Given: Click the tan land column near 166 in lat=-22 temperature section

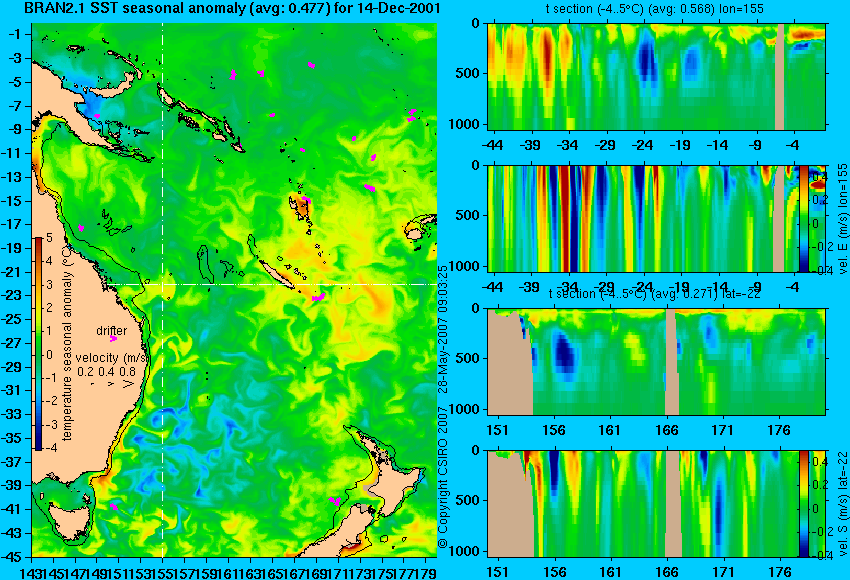Looking at the screenshot, I should click(x=672, y=362).
